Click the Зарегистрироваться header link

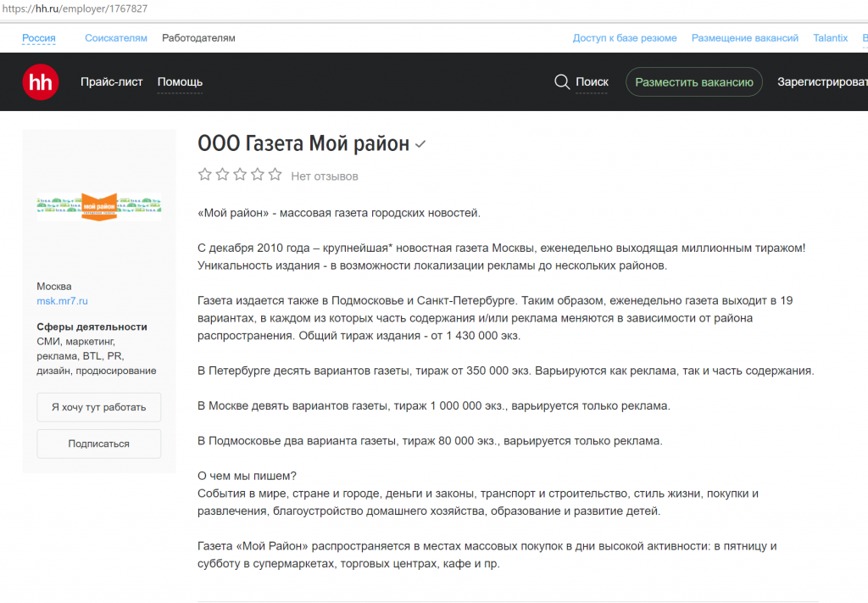[x=822, y=82]
